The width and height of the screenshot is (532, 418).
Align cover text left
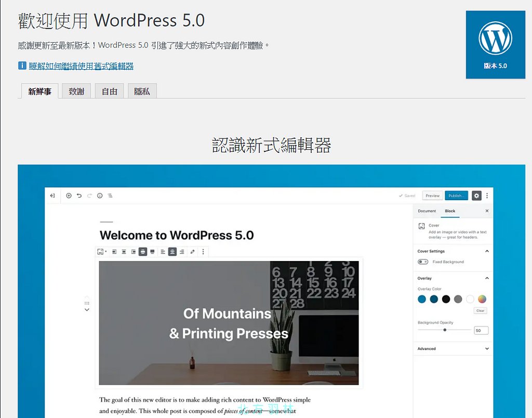click(163, 252)
